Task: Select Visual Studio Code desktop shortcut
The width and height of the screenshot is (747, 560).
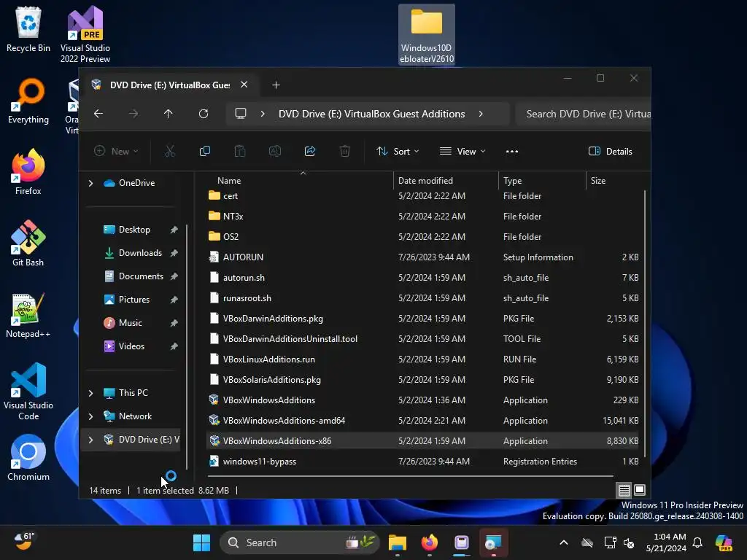Action: pyautogui.click(x=28, y=392)
